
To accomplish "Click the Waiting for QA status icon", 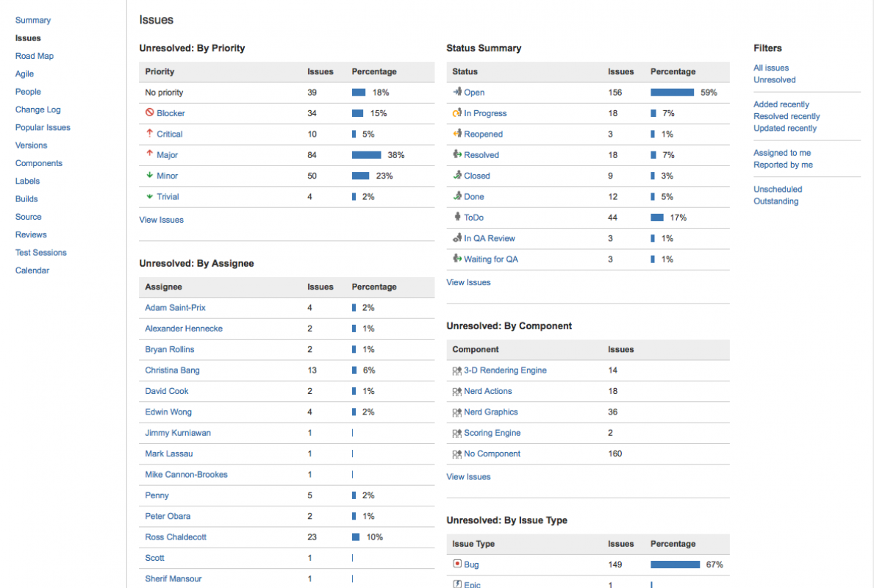I will click(457, 259).
